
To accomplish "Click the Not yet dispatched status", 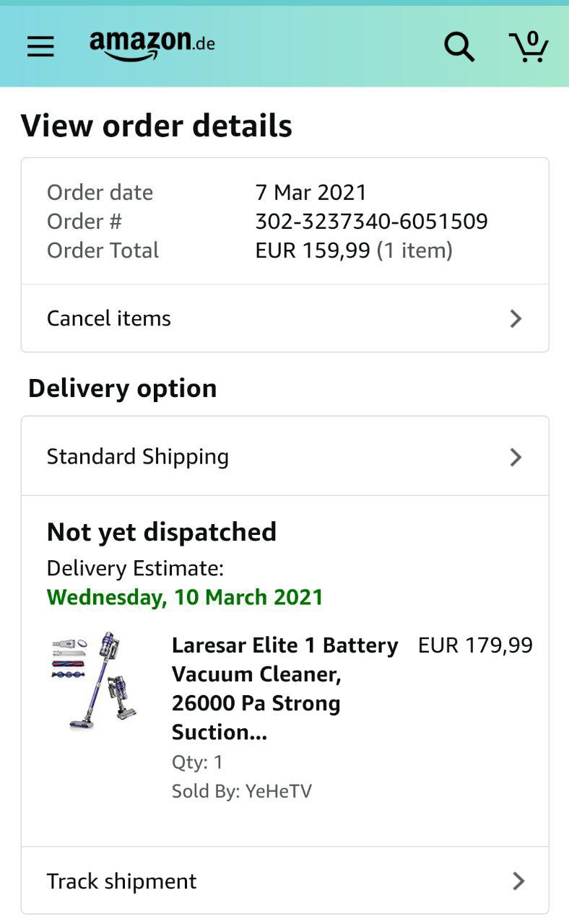I will tap(162, 532).
